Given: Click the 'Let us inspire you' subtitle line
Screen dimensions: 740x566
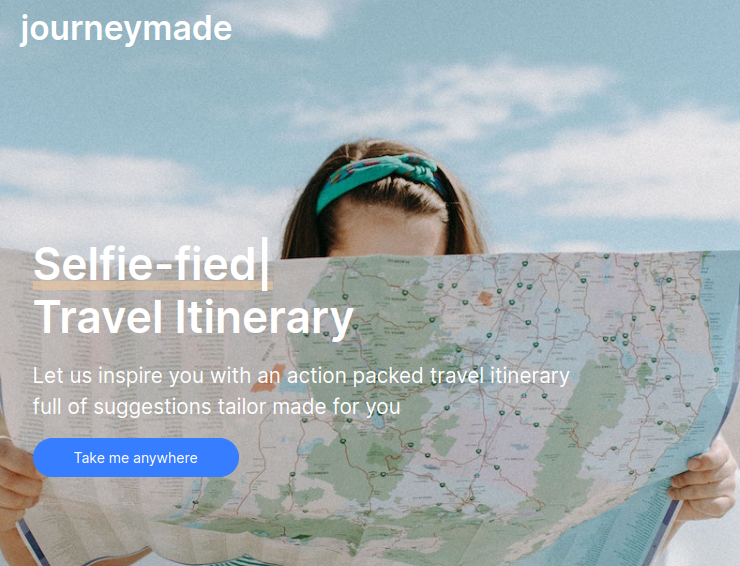Looking at the screenshot, I should tap(301, 376).
